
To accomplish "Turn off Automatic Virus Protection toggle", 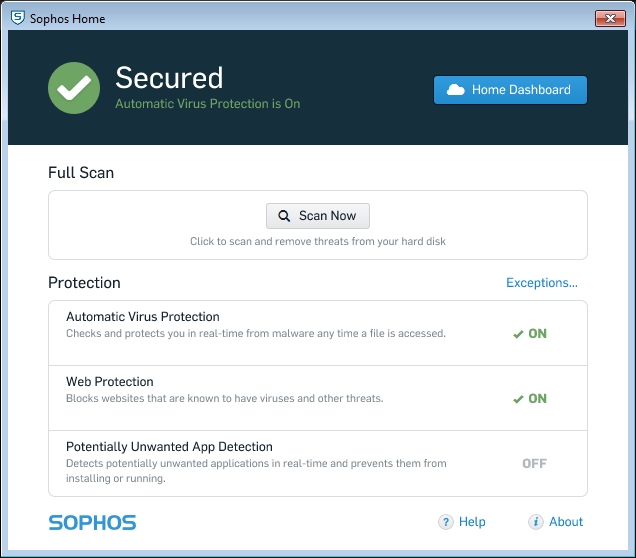I will click(530, 334).
